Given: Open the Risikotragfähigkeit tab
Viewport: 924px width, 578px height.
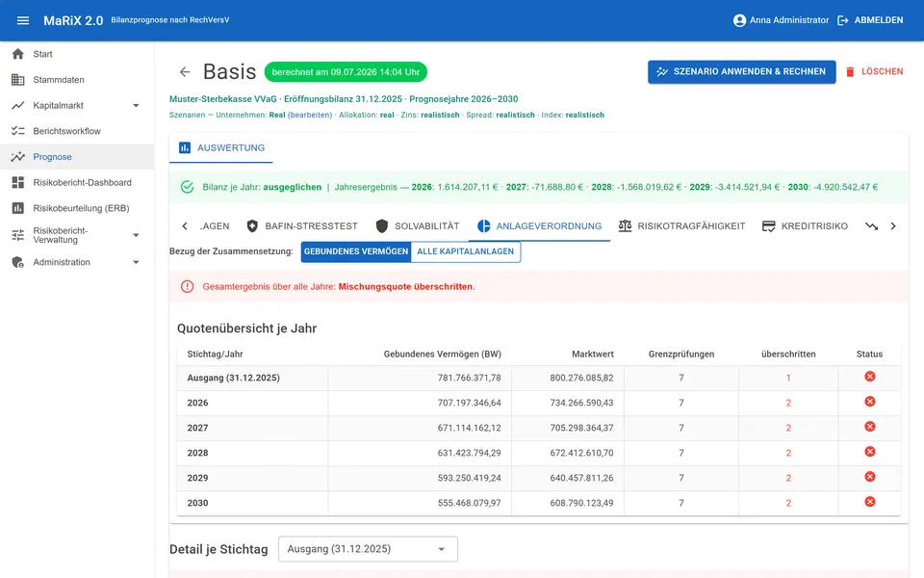Looking at the screenshot, I should click(681, 225).
